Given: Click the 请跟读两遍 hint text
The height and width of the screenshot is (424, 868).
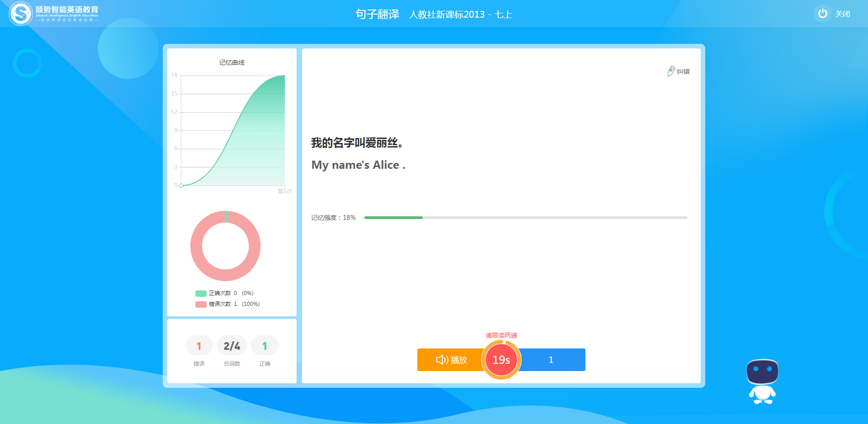Looking at the screenshot, I should click(501, 335).
